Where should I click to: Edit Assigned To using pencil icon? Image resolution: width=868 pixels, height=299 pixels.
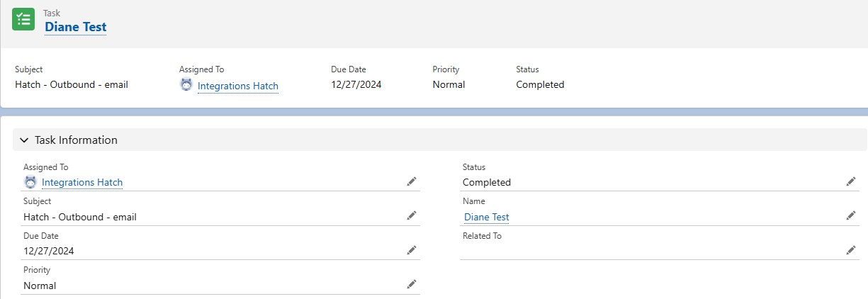412,181
